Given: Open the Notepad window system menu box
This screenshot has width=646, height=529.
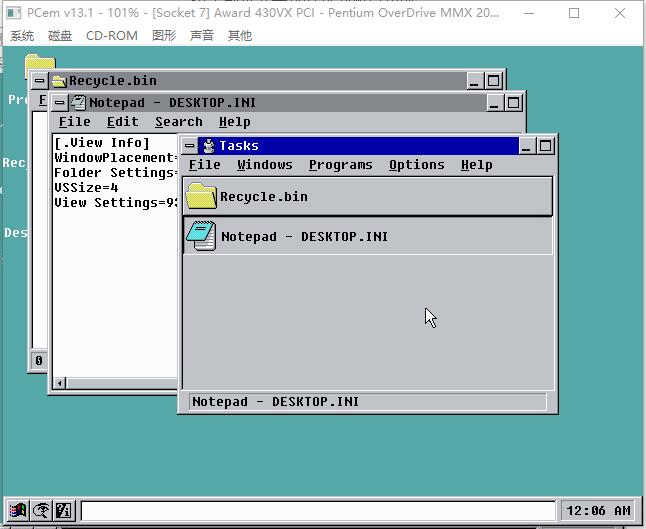Looking at the screenshot, I should click(x=59, y=103).
